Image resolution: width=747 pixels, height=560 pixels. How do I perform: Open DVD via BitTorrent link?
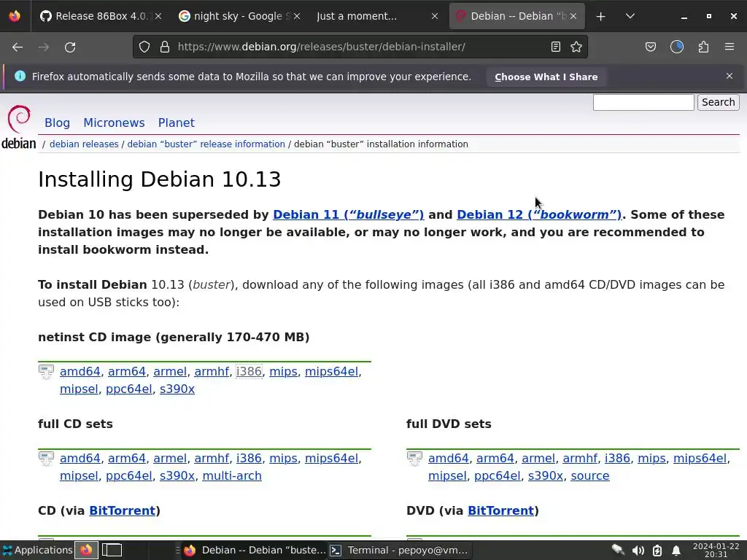(x=500, y=510)
